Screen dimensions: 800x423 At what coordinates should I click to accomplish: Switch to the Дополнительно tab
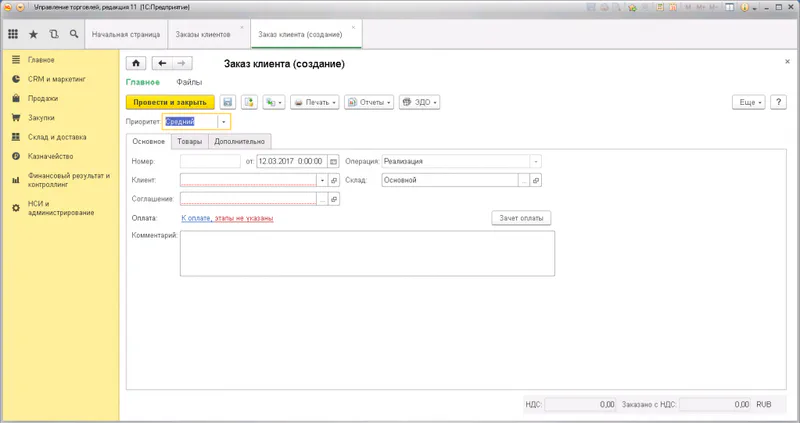[239, 142]
